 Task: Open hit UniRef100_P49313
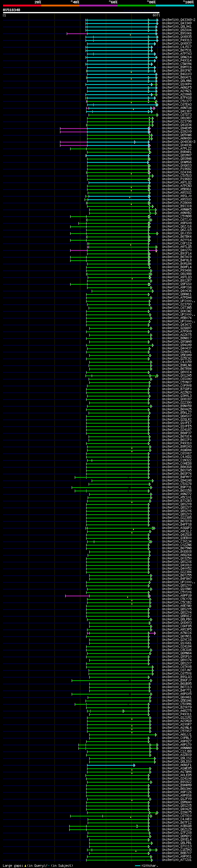click(x=176, y=40)
